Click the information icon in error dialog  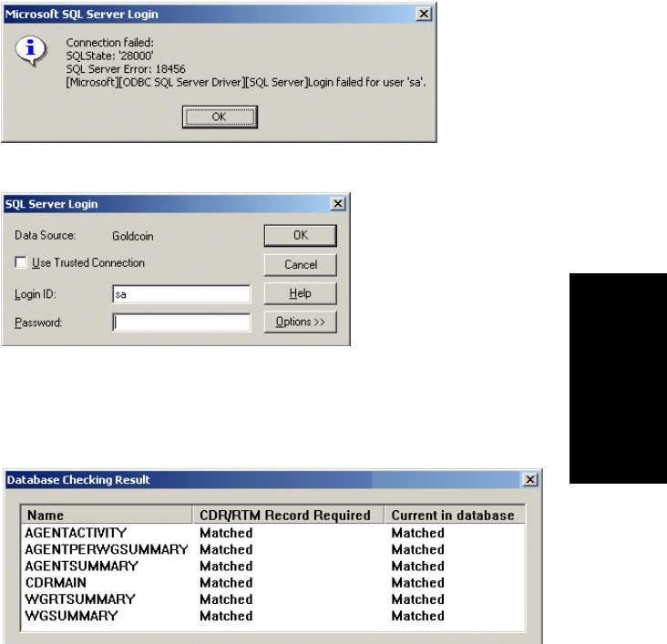coord(31,51)
